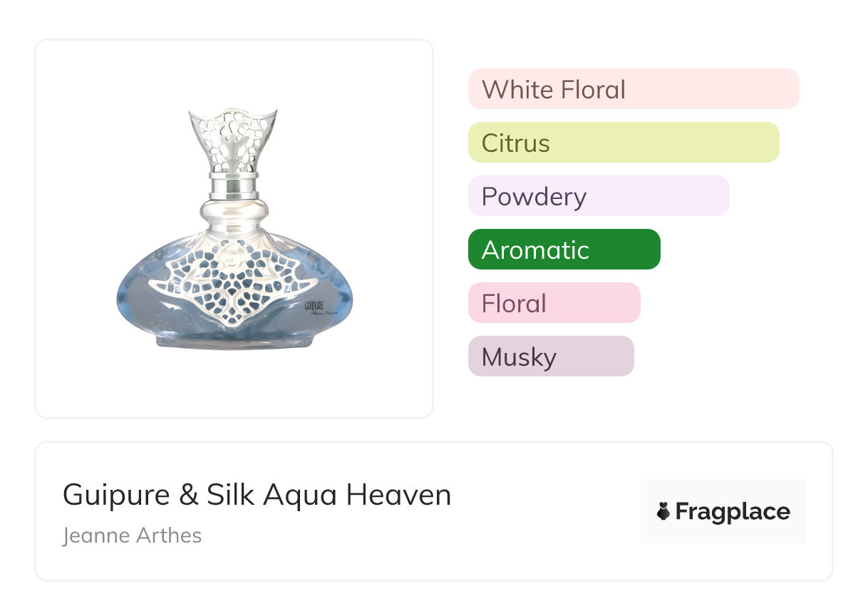Screen dimensions: 868x616
Task: Click the small rose atop the lace ornament
Action: (232, 255)
